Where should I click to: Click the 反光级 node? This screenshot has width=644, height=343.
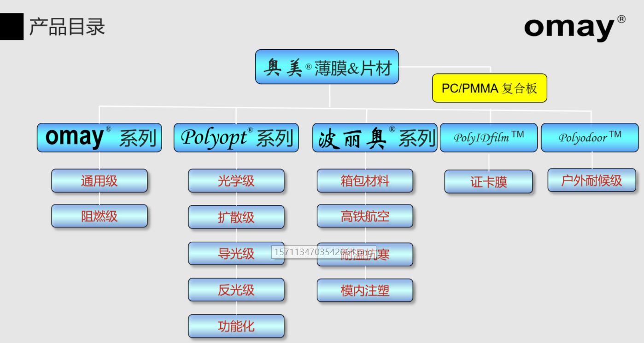pyautogui.click(x=236, y=290)
